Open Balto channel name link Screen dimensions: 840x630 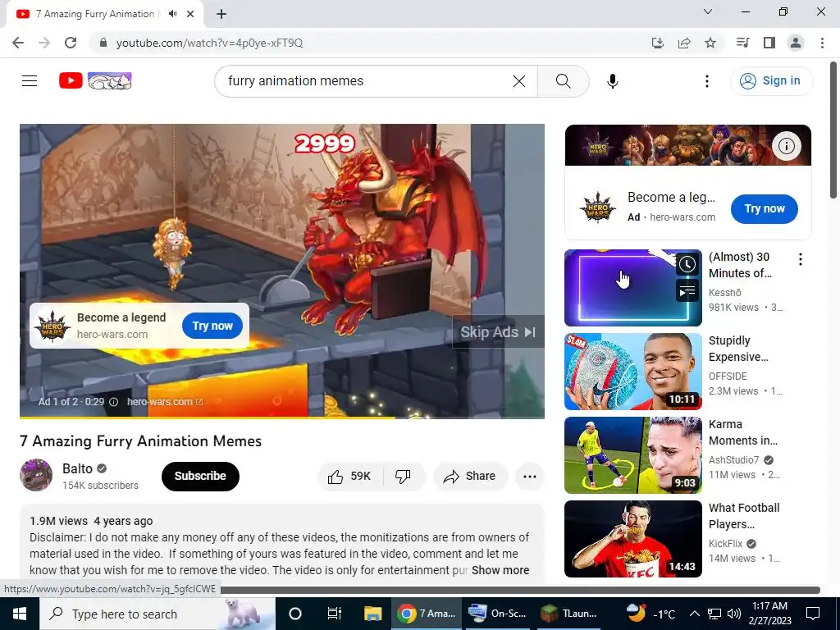[77, 468]
